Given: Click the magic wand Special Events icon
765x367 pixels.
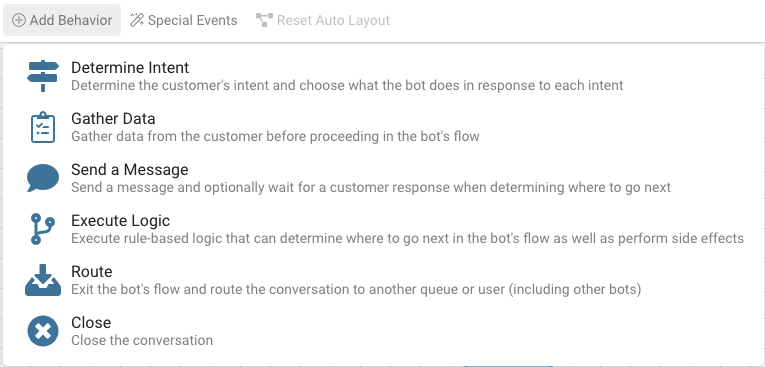Looking at the screenshot, I should click(137, 20).
